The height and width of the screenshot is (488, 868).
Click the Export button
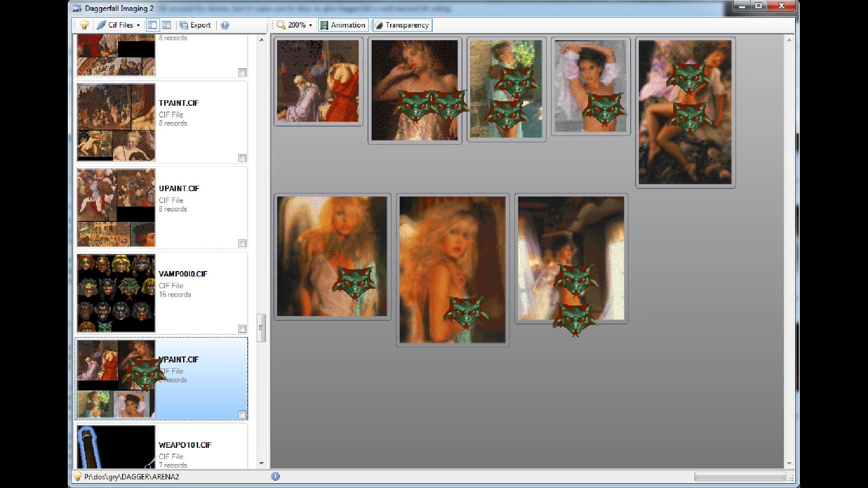pyautogui.click(x=195, y=25)
